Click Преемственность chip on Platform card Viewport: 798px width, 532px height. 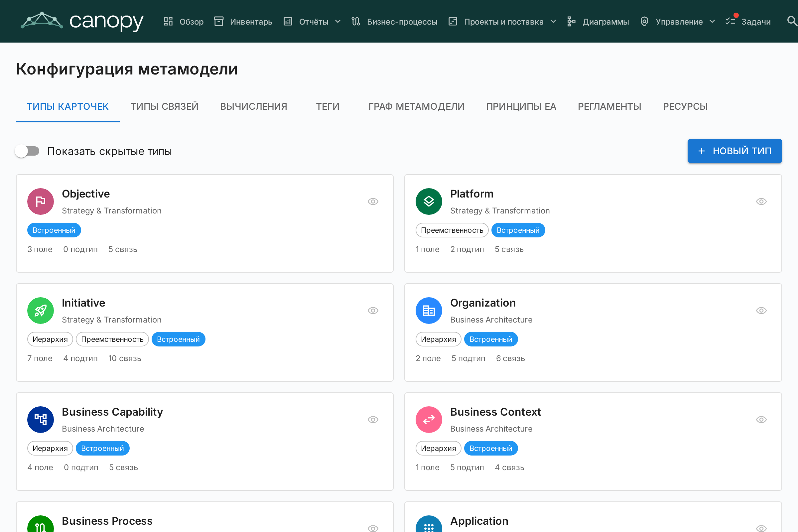(x=452, y=230)
